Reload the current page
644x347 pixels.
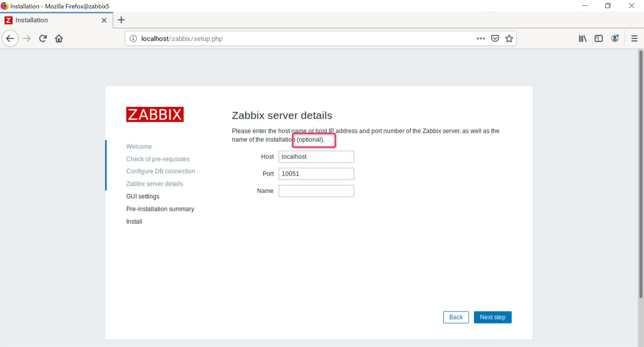pyautogui.click(x=43, y=39)
